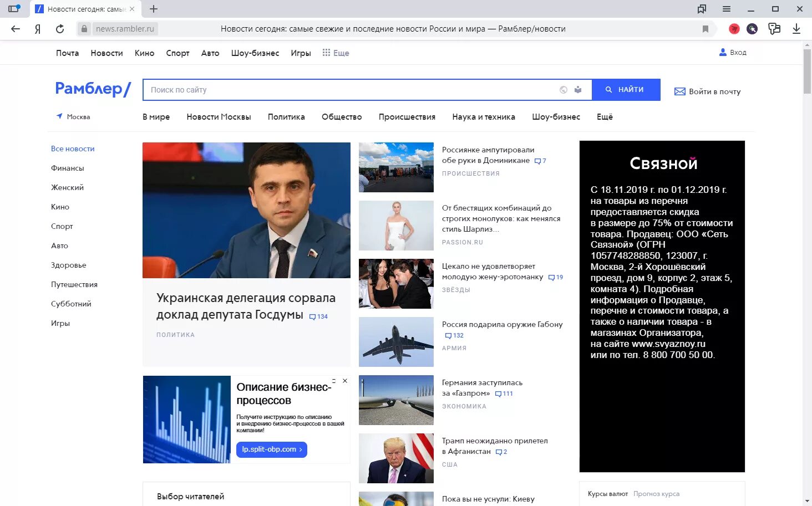Select Здоровье in the left sidebar
This screenshot has width=812, height=506.
[x=69, y=265]
